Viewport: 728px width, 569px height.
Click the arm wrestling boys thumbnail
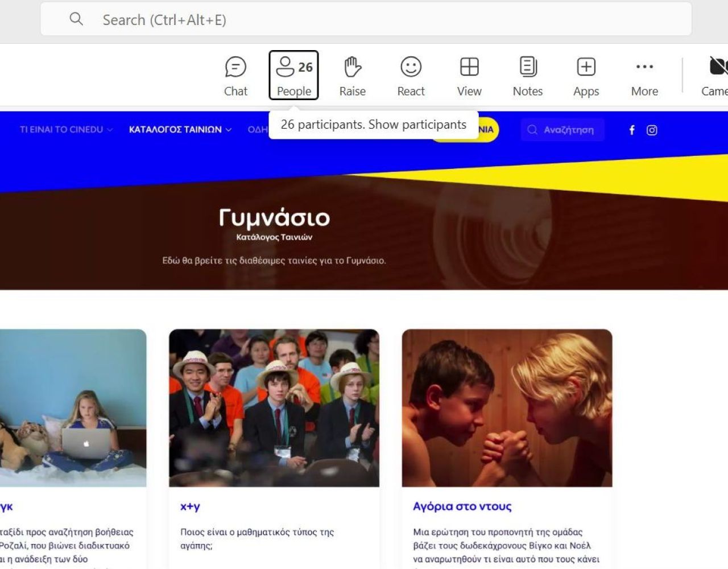[x=507, y=407]
